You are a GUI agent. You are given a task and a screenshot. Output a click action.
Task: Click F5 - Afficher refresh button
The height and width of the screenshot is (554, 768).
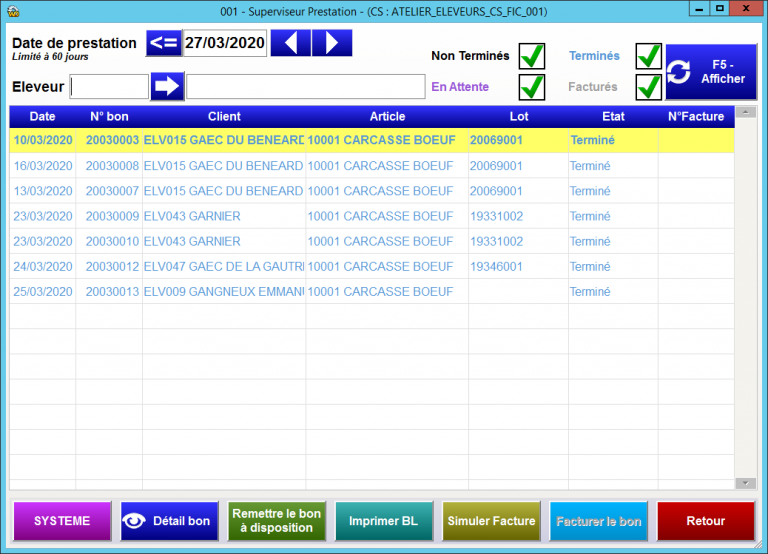pyautogui.click(x=706, y=72)
